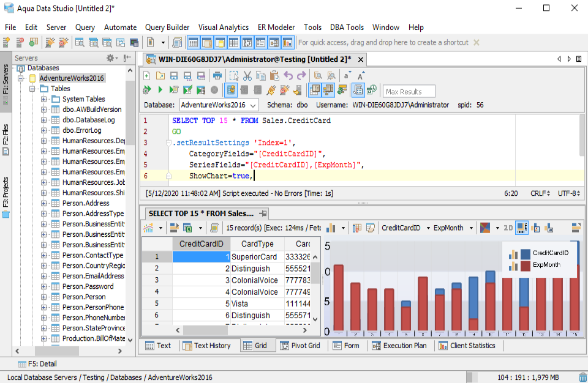Click the CreditCardID column header

[x=201, y=244]
